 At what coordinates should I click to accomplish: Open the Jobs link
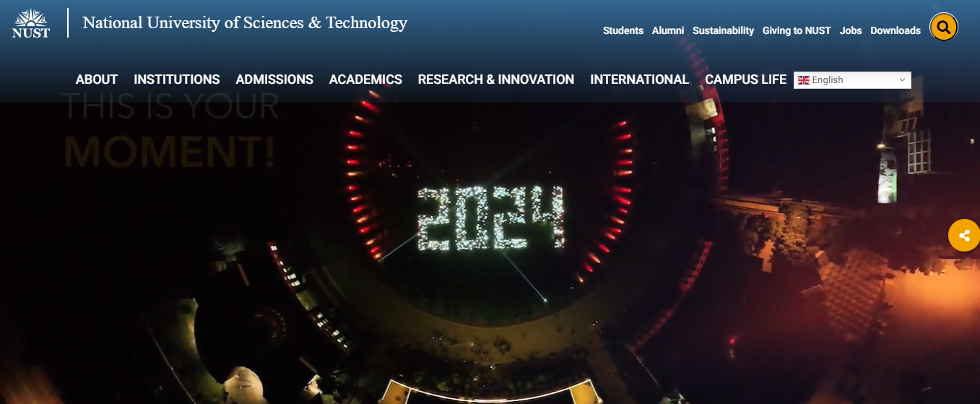851,30
